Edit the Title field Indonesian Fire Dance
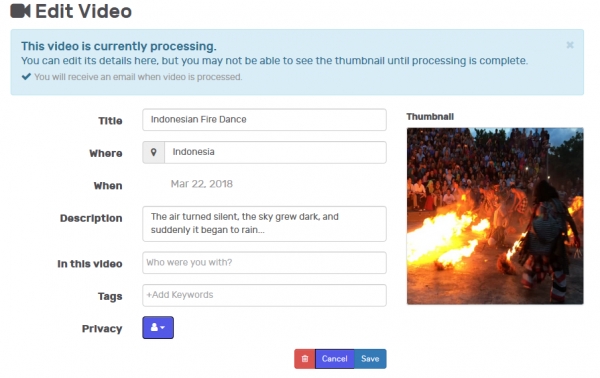Viewport: 600px width, 378px height. 264,120
